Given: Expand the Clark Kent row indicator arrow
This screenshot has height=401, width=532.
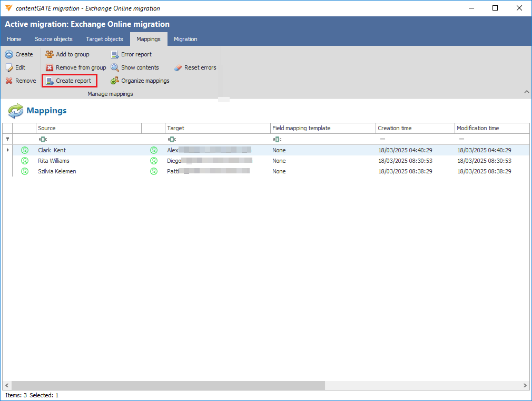Looking at the screenshot, I should click(x=7, y=150).
